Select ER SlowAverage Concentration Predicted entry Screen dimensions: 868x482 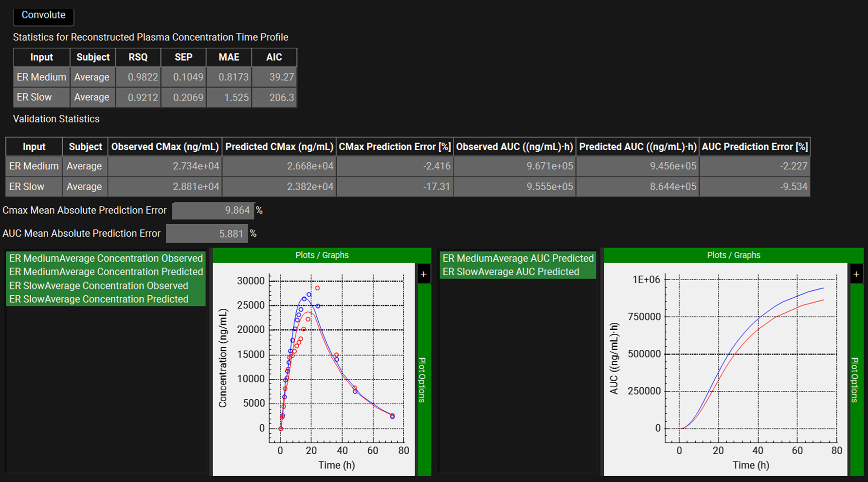[x=98, y=299]
